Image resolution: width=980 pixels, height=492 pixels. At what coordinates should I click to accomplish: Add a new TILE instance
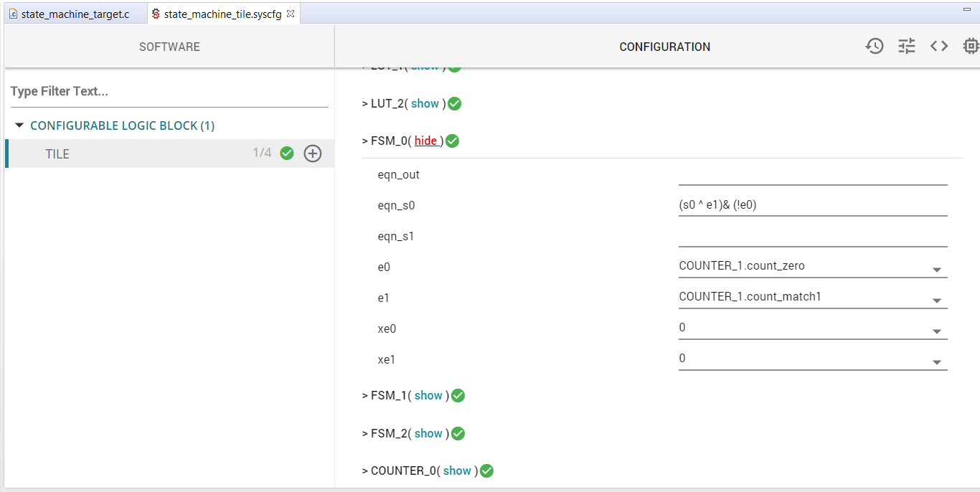312,153
